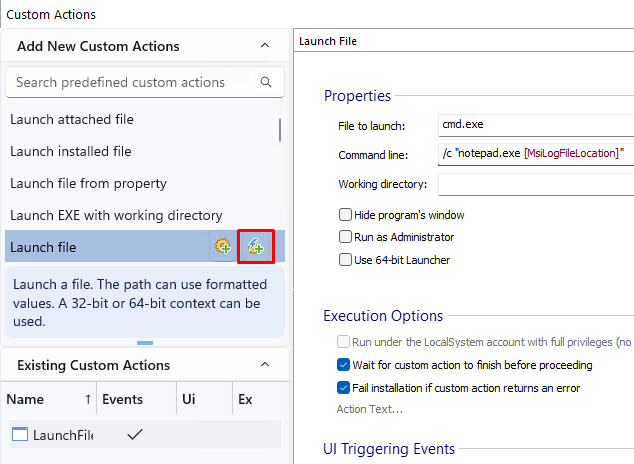Click the LaunchFile window icon in list

19,434
